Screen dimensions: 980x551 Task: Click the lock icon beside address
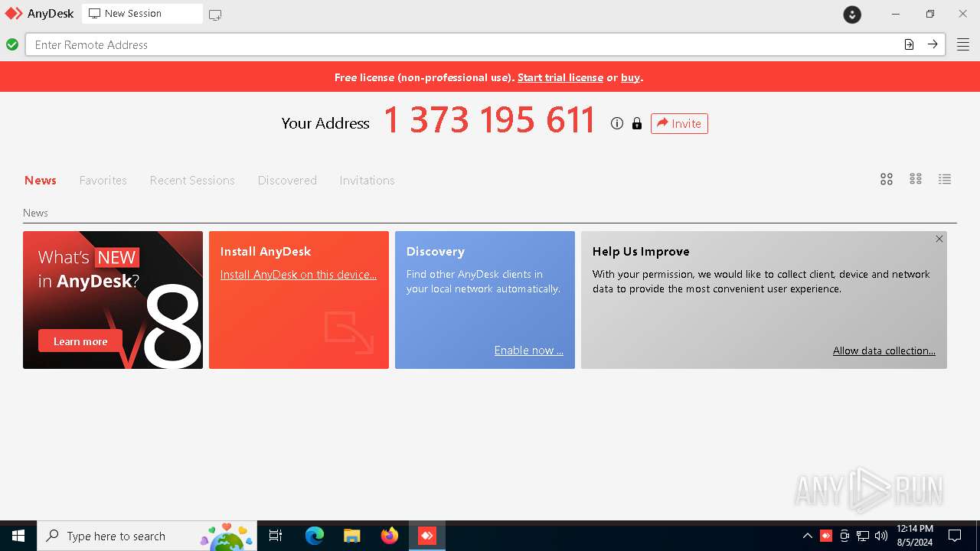637,123
